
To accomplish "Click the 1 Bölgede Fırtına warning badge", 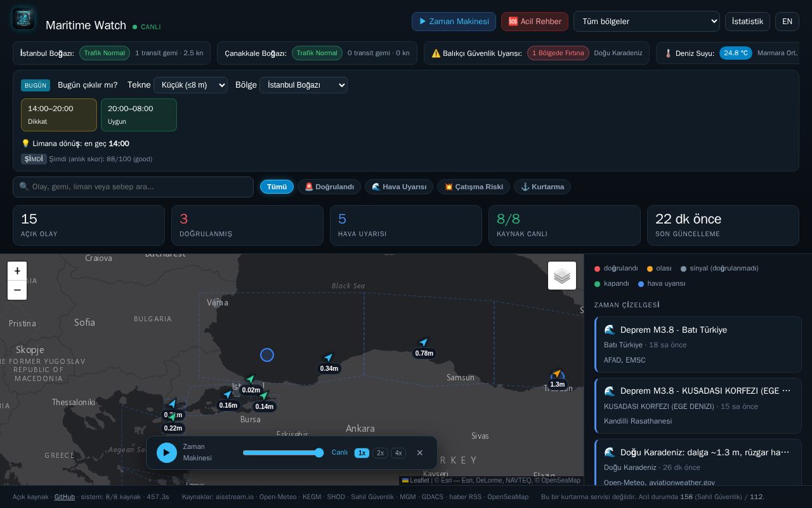I will click(x=558, y=53).
